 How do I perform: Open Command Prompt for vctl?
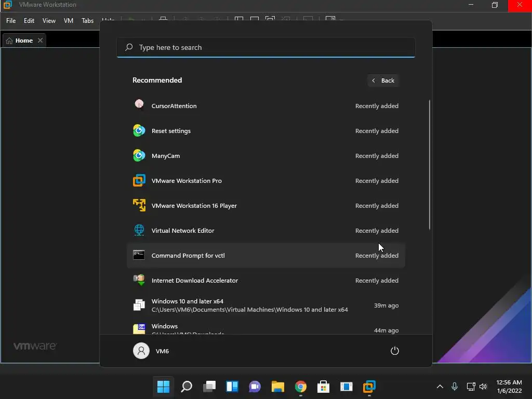coord(265,256)
